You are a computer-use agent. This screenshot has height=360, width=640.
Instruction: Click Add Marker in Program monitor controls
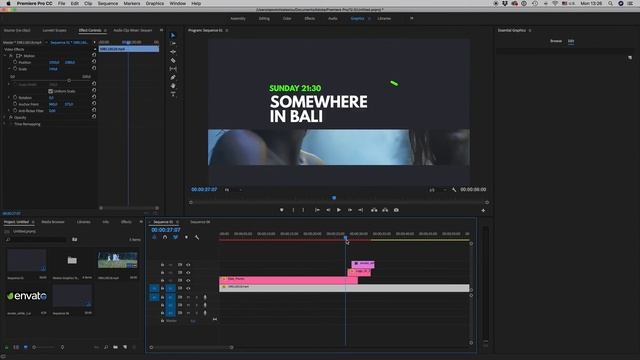282,210
